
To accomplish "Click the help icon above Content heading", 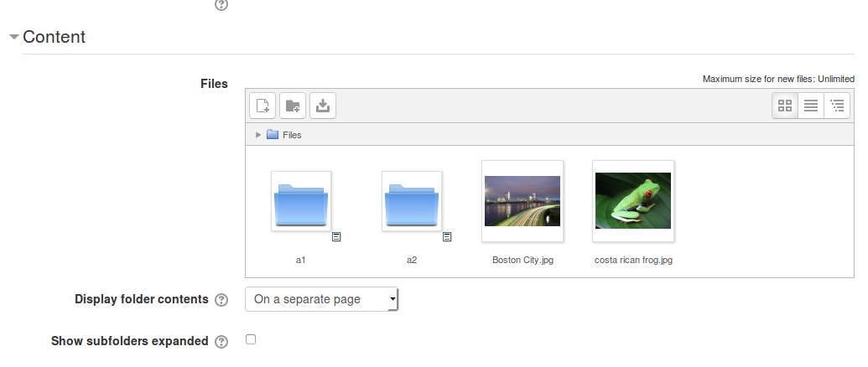I will (221, 4).
